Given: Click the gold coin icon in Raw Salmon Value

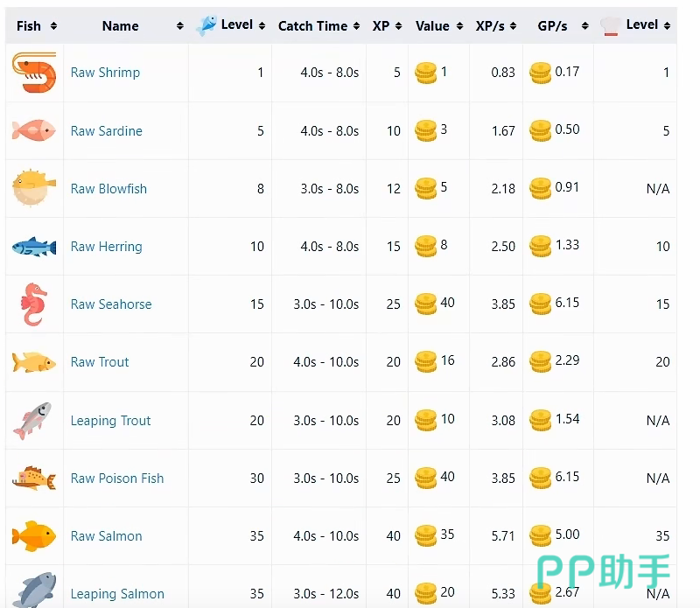Looking at the screenshot, I should [x=425, y=536].
